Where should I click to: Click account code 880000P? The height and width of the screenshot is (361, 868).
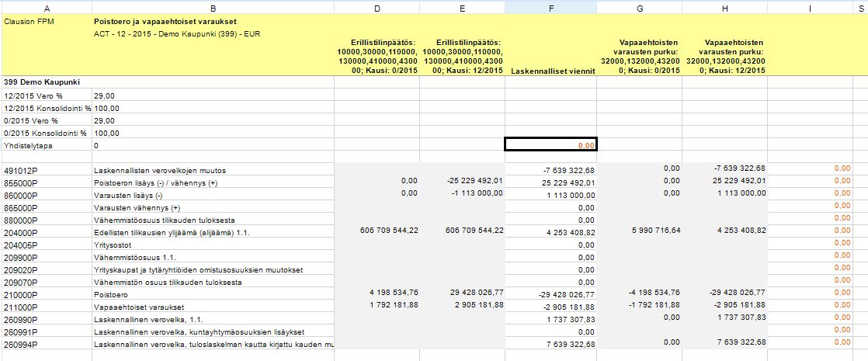[20, 220]
